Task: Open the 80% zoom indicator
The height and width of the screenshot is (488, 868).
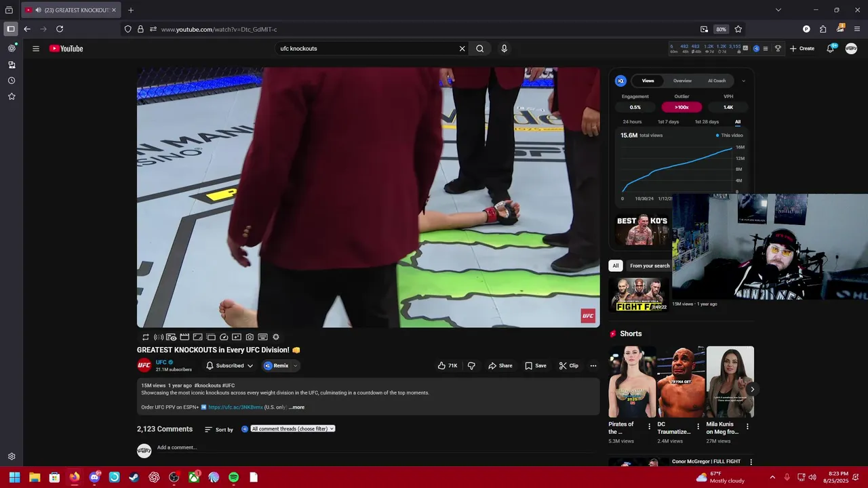Action: pos(721,29)
